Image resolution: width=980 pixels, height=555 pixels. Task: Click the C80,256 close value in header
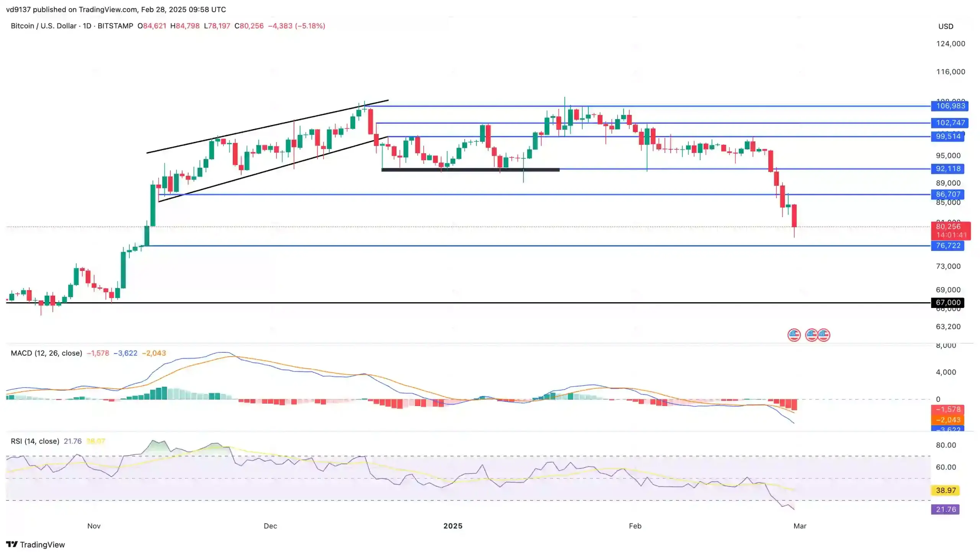pyautogui.click(x=249, y=26)
